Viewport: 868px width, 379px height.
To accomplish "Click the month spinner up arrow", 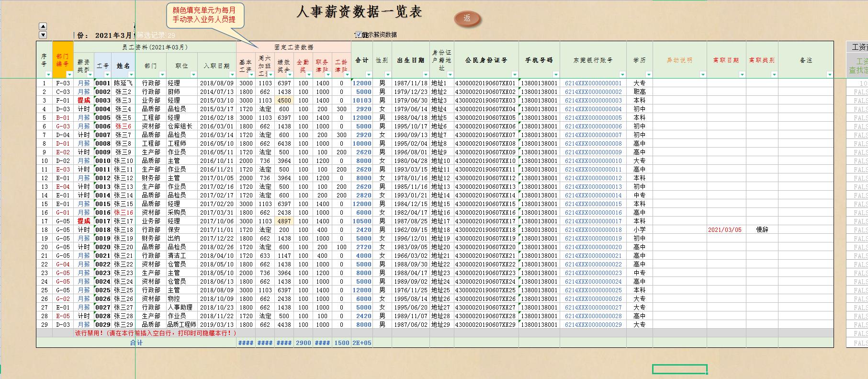I will point(43,27).
